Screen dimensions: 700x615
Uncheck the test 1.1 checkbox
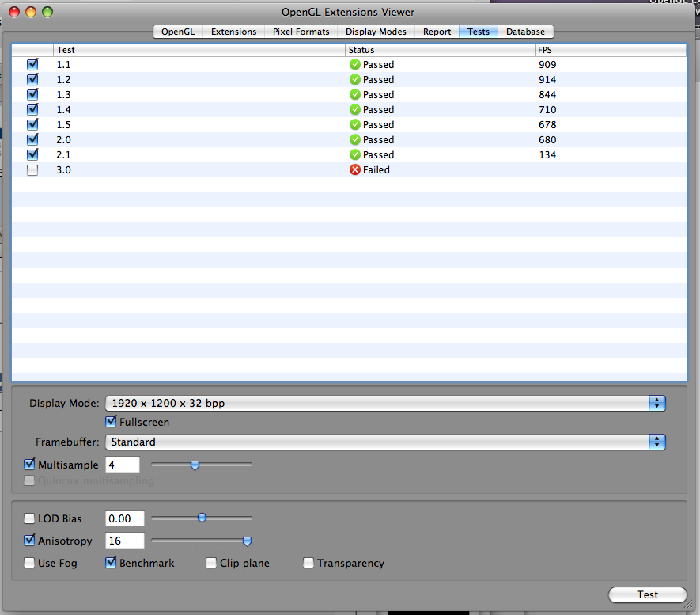[x=32, y=64]
